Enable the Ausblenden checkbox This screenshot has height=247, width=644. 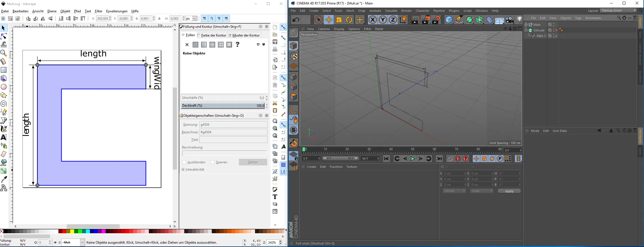click(x=184, y=162)
